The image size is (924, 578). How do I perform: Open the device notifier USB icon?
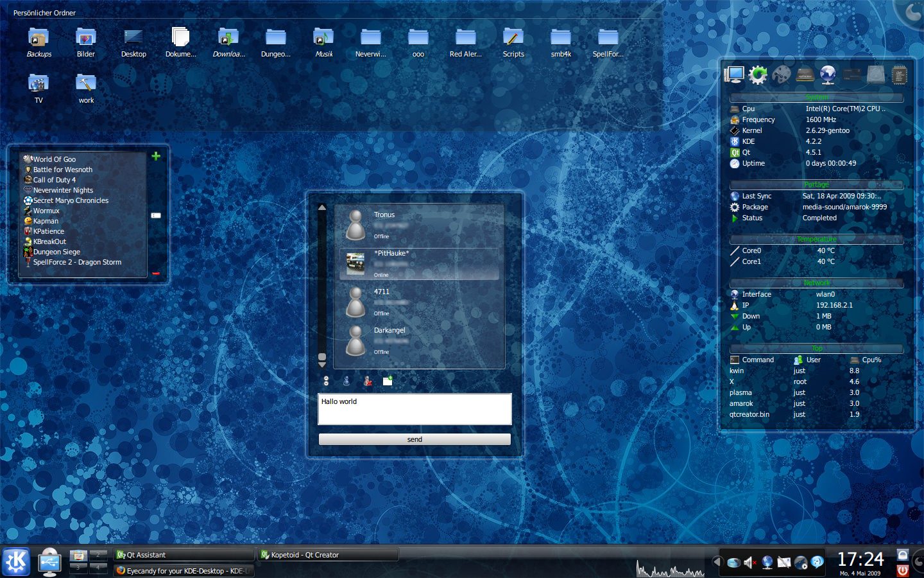[49, 562]
